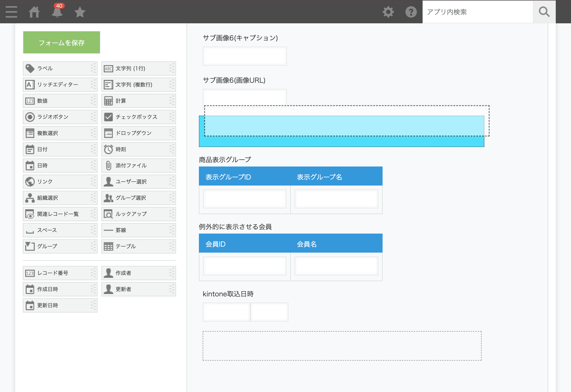Select the Label (ラベル) tag icon

(30, 69)
